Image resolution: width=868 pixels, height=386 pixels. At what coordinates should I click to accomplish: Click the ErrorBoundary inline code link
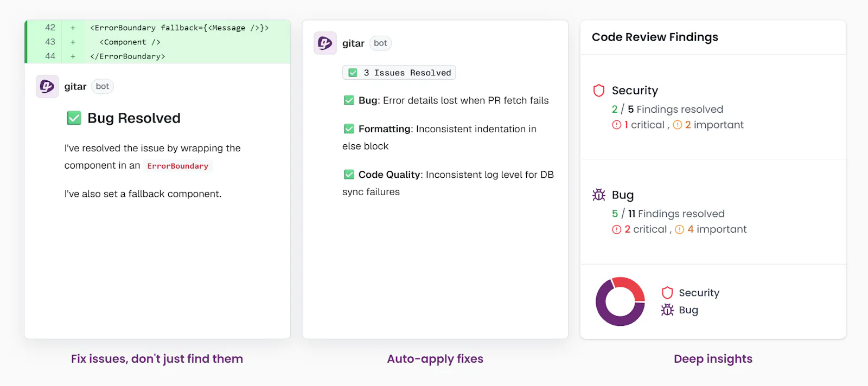click(178, 166)
